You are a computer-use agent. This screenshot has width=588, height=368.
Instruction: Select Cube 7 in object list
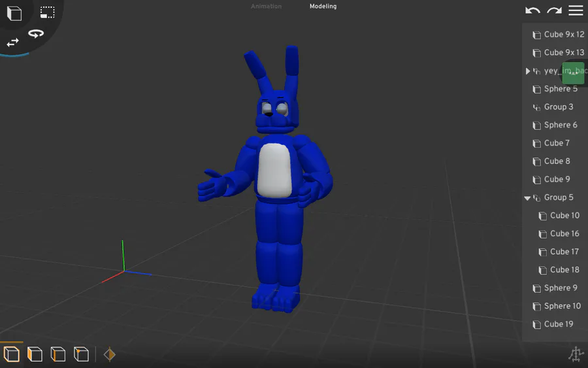point(556,143)
